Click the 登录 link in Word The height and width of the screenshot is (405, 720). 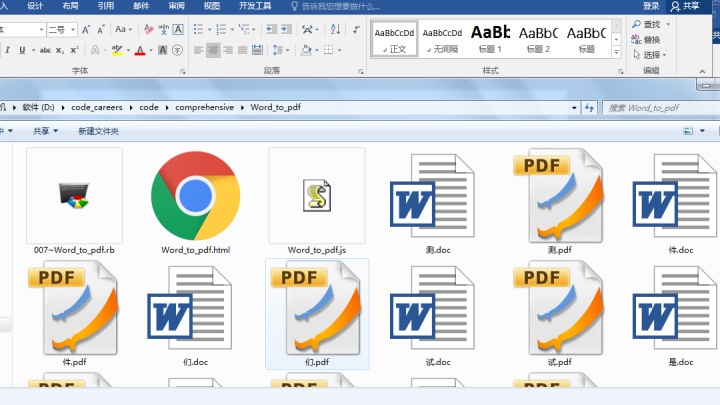click(651, 6)
